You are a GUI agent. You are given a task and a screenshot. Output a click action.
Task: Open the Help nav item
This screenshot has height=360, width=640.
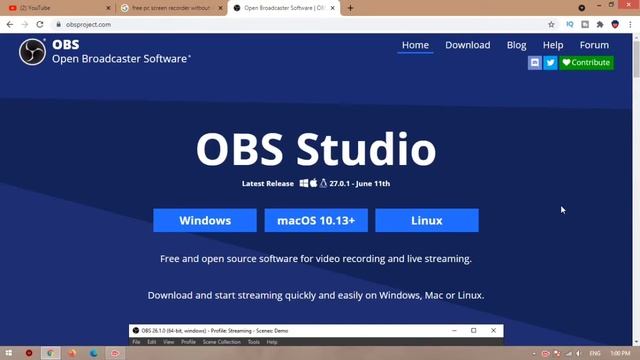pyautogui.click(x=553, y=45)
